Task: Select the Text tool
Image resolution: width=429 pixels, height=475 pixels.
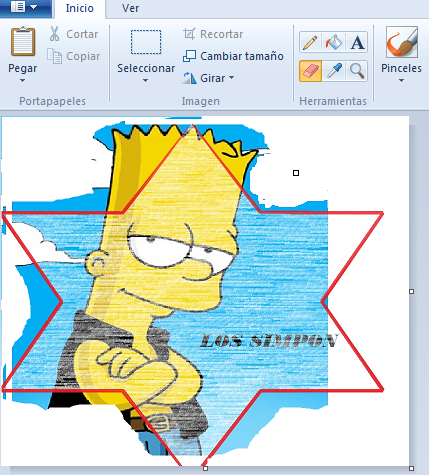Action: (357, 42)
